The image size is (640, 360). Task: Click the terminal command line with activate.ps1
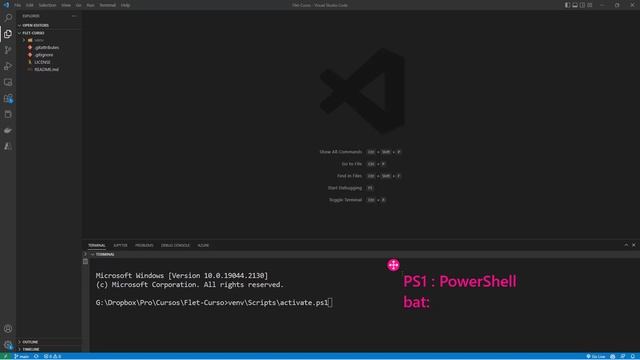click(x=214, y=303)
